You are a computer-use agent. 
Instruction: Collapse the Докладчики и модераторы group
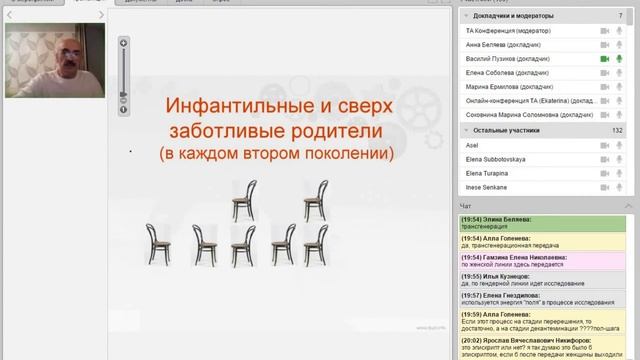point(466,16)
